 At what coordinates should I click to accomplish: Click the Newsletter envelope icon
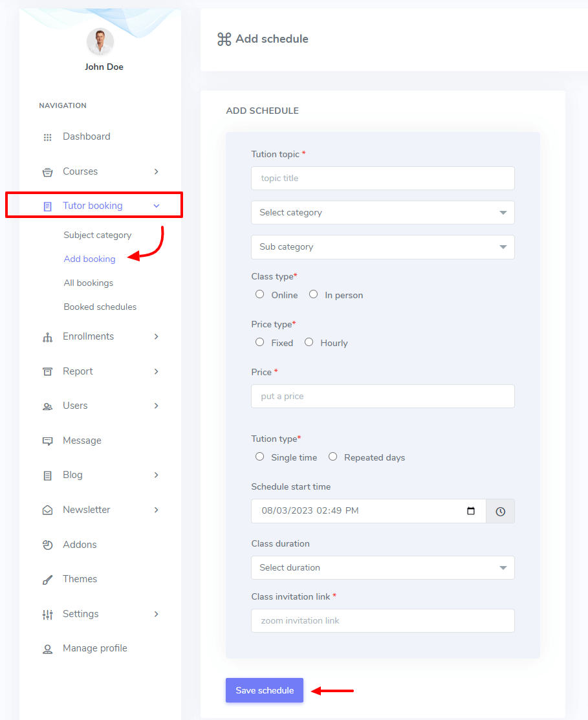click(x=47, y=510)
